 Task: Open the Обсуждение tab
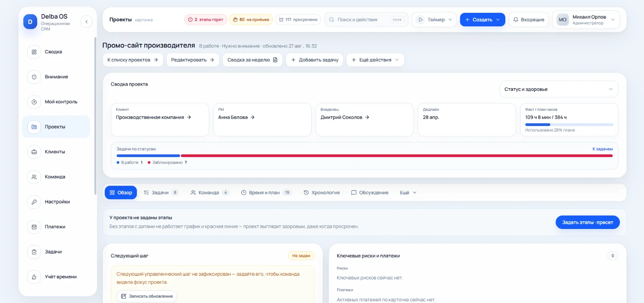tap(370, 193)
